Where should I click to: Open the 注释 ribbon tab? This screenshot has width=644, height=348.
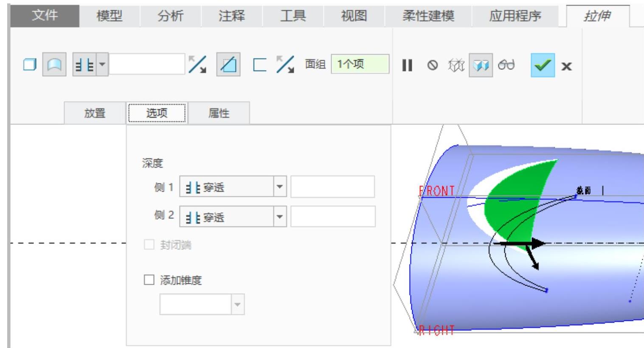(231, 16)
